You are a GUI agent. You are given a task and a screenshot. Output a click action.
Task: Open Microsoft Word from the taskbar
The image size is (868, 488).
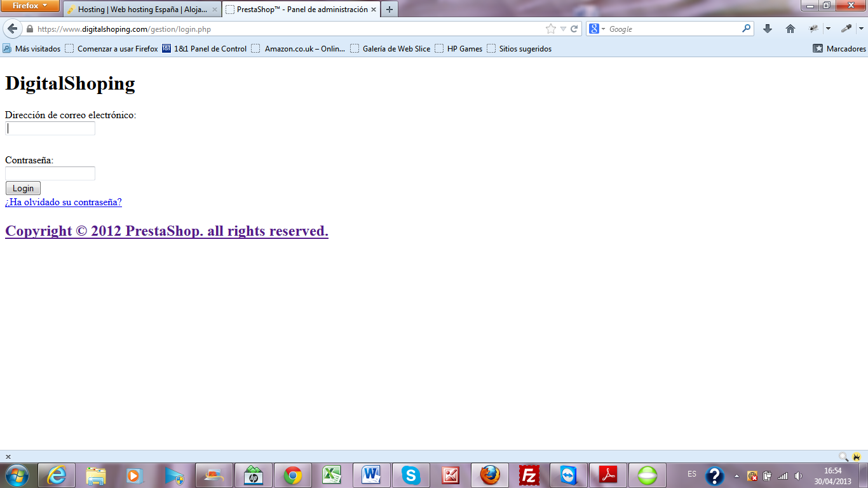(371, 475)
